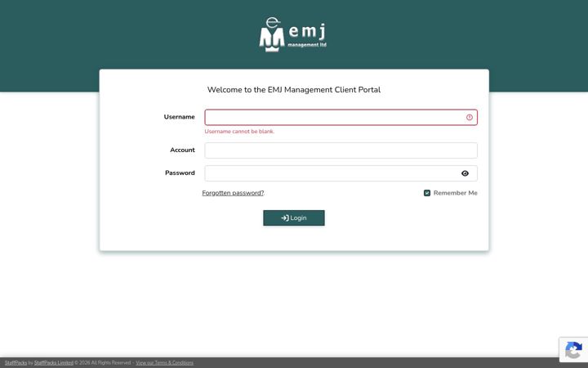The height and width of the screenshot is (368, 588).
Task: Focus the Account input field
Action: coord(341,150)
